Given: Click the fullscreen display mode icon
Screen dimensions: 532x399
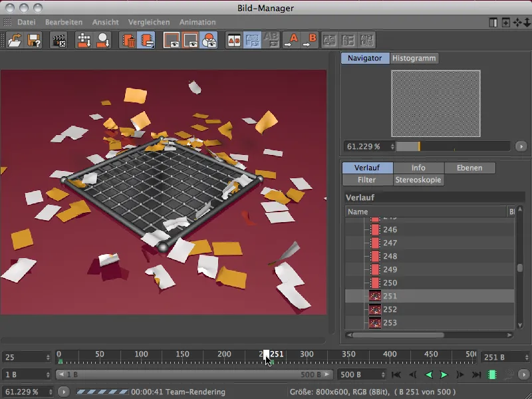Looking at the screenshot, I should [x=191, y=40].
